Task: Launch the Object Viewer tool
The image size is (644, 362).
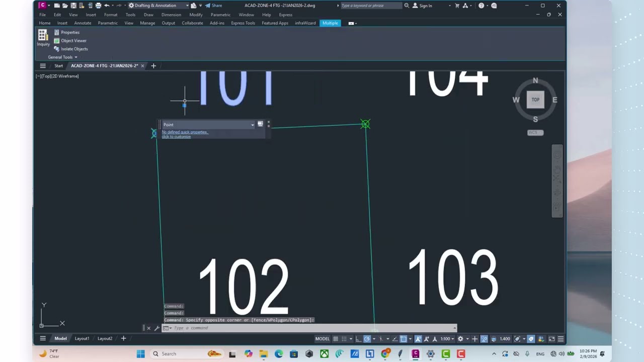Action: 70,41
